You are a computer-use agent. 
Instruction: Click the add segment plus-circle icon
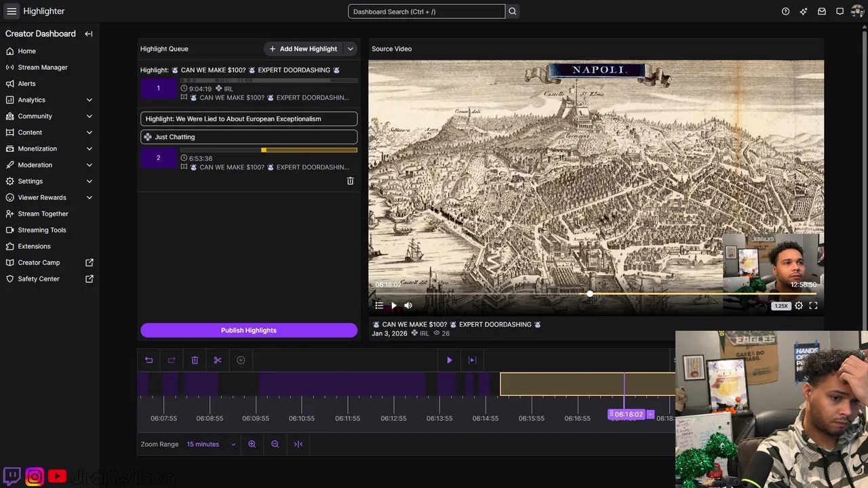[x=241, y=360]
